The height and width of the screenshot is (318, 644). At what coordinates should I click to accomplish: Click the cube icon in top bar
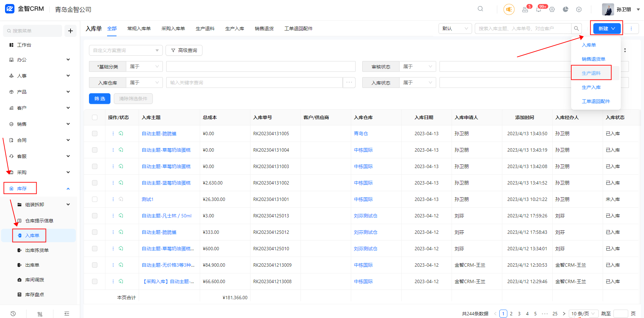(x=579, y=9)
